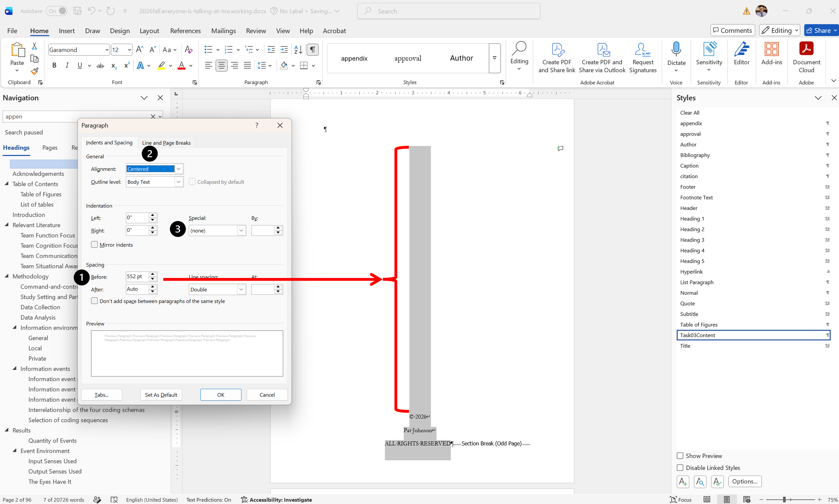839x504 pixels.
Task: Open the File menu
Action: click(x=12, y=31)
